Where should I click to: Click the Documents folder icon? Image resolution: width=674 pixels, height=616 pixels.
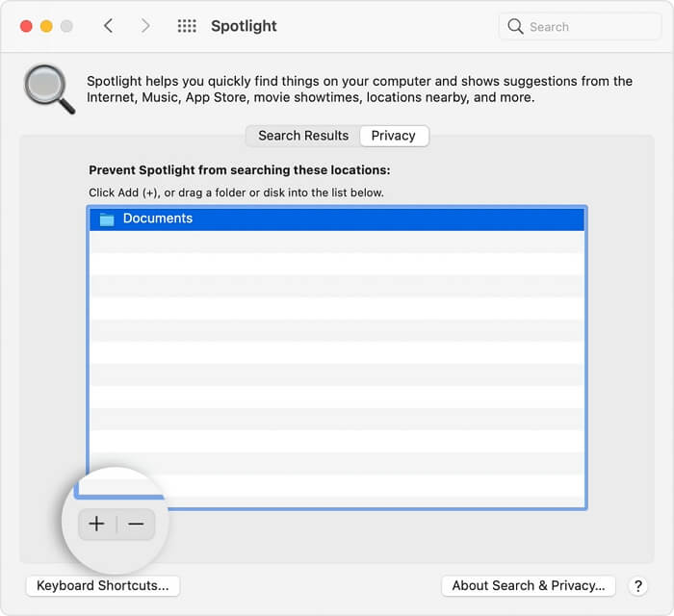[107, 219]
